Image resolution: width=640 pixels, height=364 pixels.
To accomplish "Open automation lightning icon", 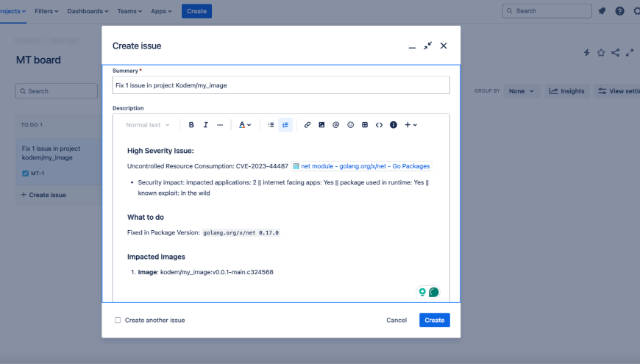I will click(586, 53).
